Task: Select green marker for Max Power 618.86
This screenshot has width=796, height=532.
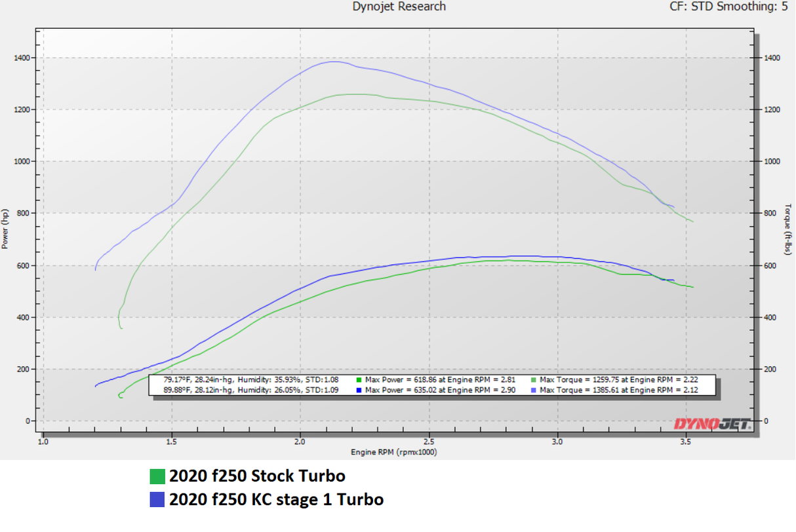Action: coord(359,380)
